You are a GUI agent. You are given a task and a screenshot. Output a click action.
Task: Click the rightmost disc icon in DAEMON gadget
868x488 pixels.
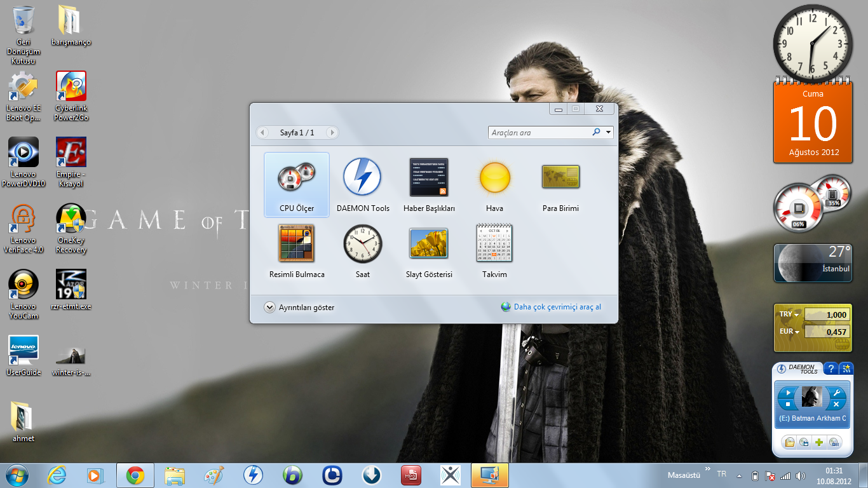[833, 442]
